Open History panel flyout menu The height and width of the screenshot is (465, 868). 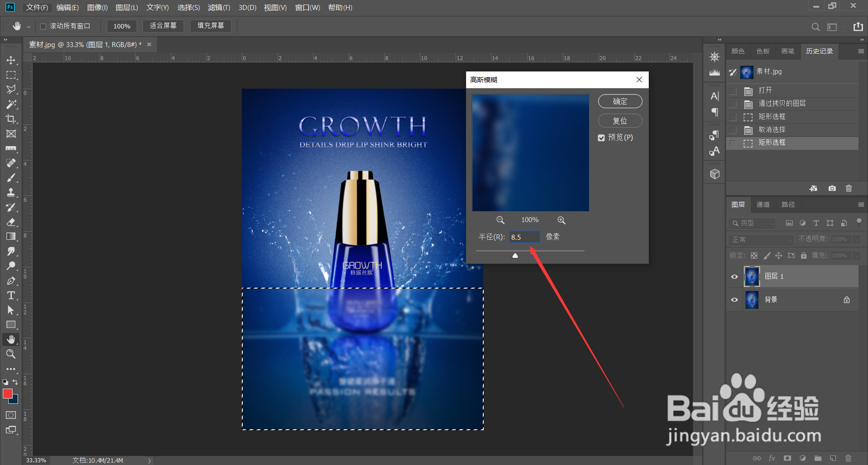(x=861, y=52)
